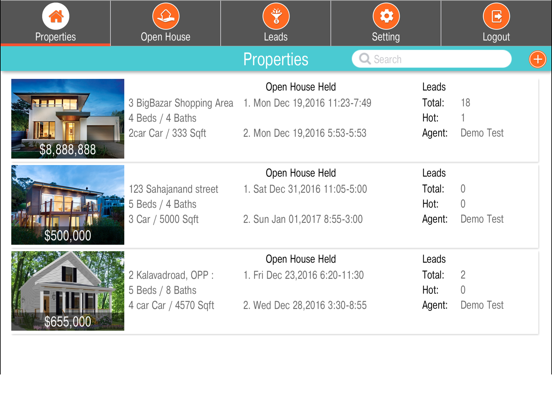
Task: Click Wed Dec 28,2016 3:30-8:55 open house
Action: [305, 305]
